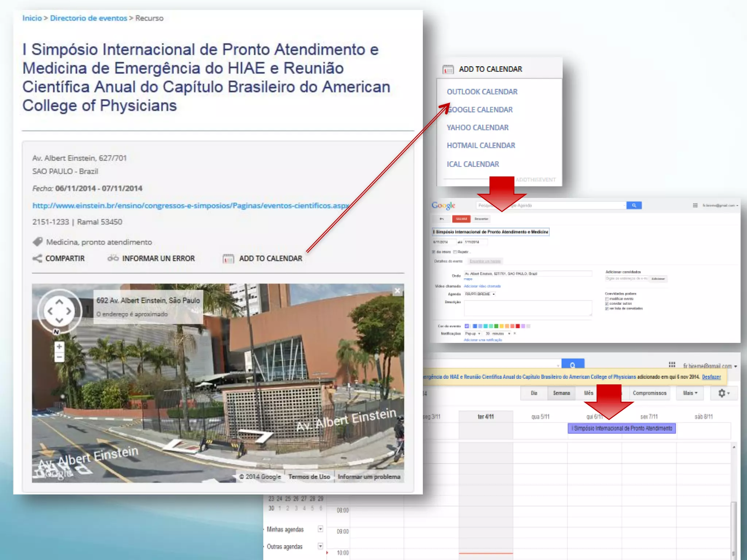Toggle the 'dia inteiro' checkbox
Screen dimensions: 747x560
point(434,252)
